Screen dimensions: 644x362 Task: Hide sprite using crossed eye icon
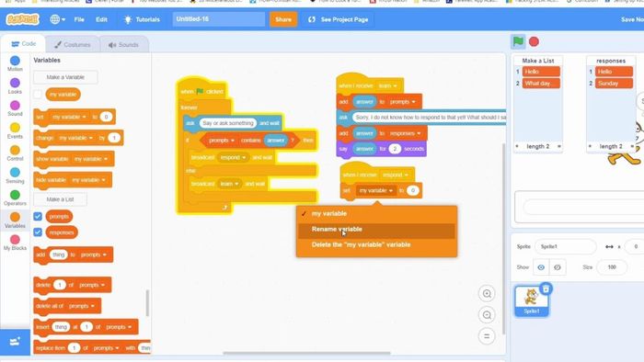pos(558,267)
